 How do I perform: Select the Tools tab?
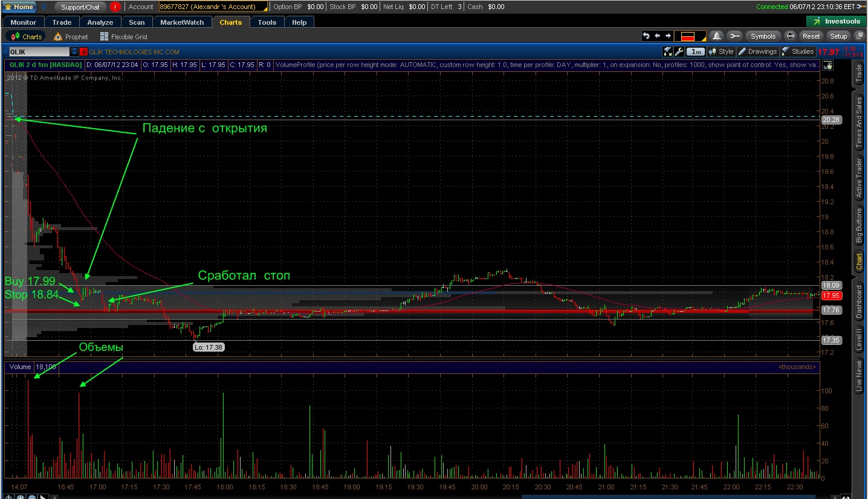(x=267, y=22)
